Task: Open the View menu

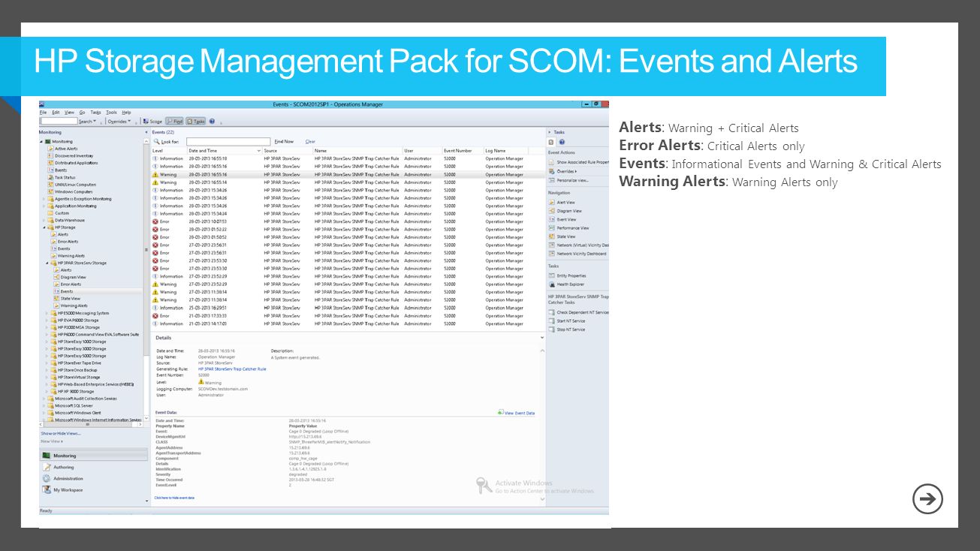Action: pos(69,112)
